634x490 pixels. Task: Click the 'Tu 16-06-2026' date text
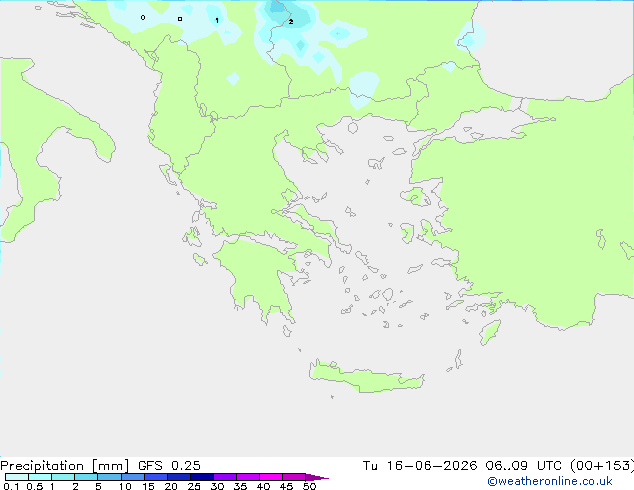pos(420,465)
